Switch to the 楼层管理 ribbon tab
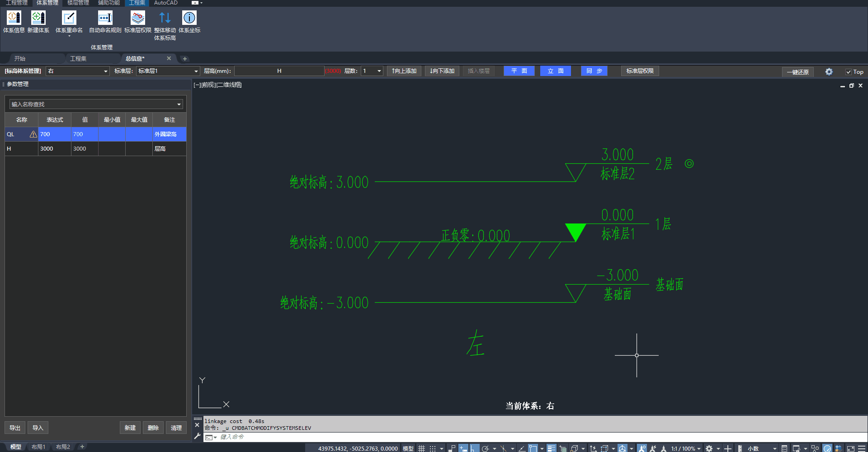 pos(78,3)
